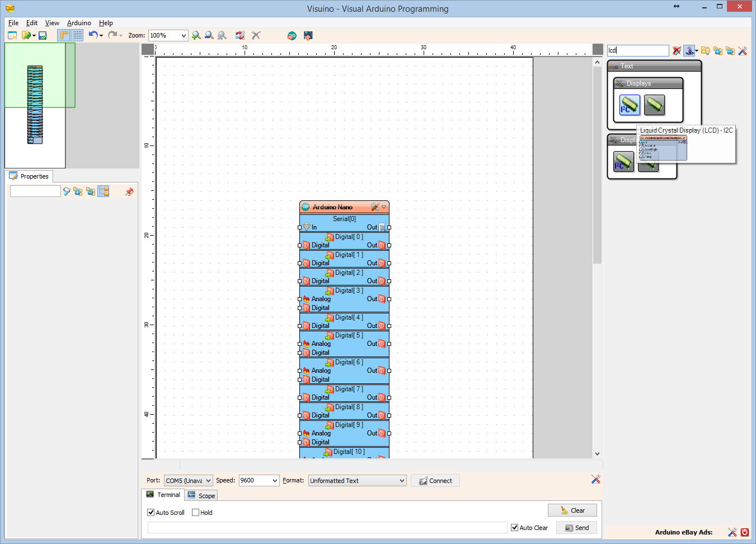Switch to the Scope tab
The height and width of the screenshot is (544, 756).
point(201,496)
